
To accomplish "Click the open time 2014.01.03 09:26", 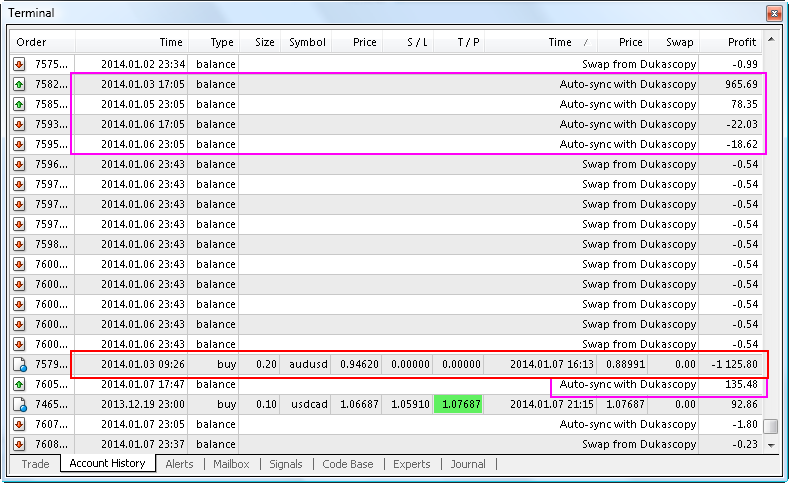I will coord(143,364).
